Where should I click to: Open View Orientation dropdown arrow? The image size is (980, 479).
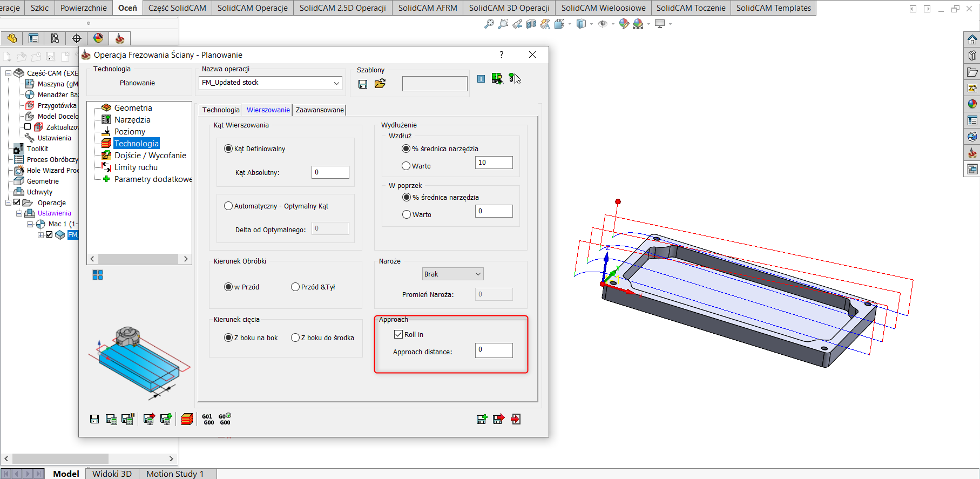tap(570, 24)
